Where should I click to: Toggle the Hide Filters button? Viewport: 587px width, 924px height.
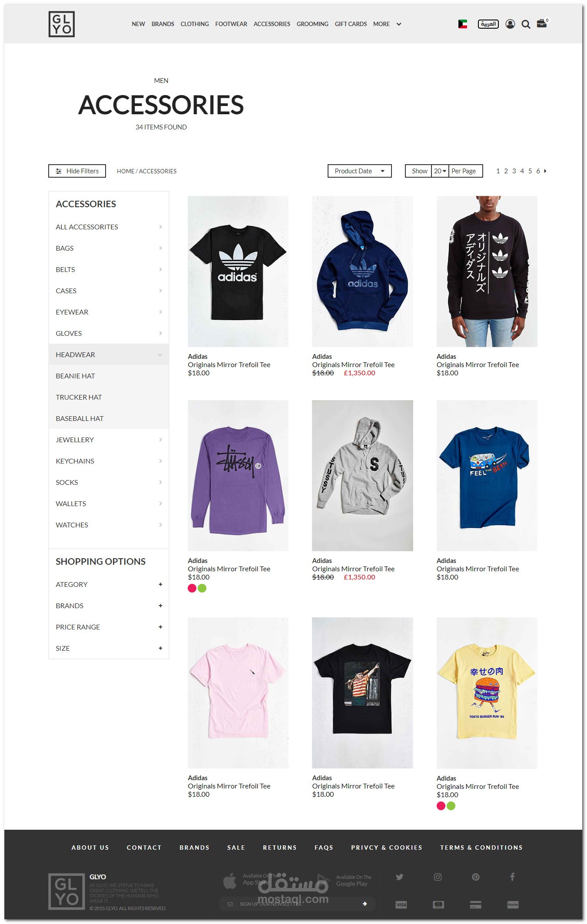point(77,171)
